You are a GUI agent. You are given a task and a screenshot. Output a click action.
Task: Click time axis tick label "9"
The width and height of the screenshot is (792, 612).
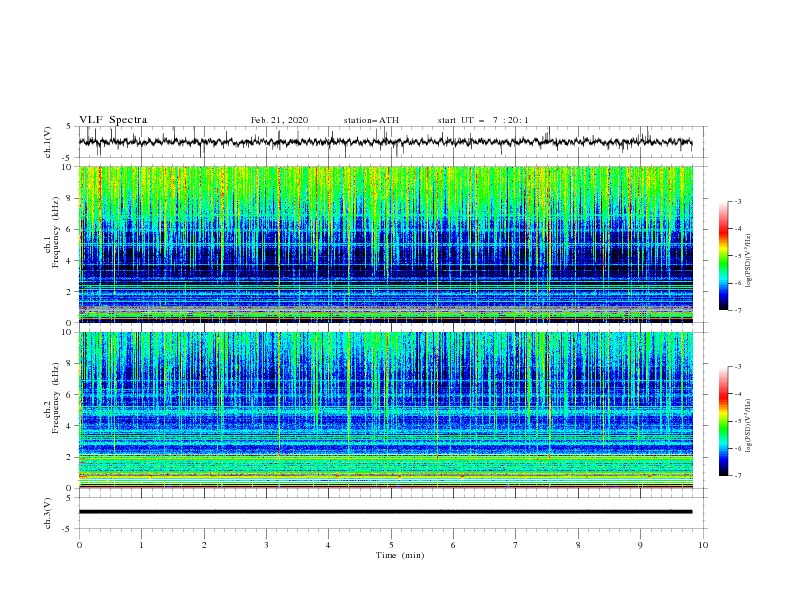(x=640, y=545)
